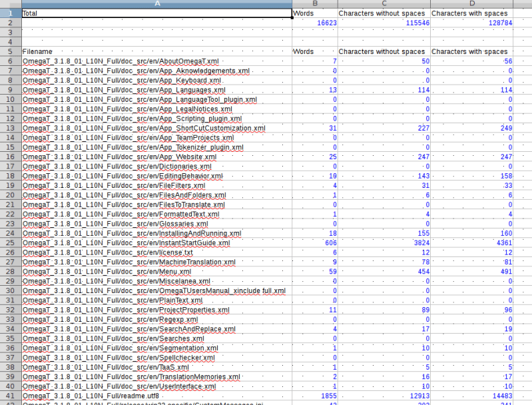This screenshot has height=405, width=532.
Task: Click the App_Tokenizer_plugin.xml cell
Action: pyautogui.click(x=156, y=147)
